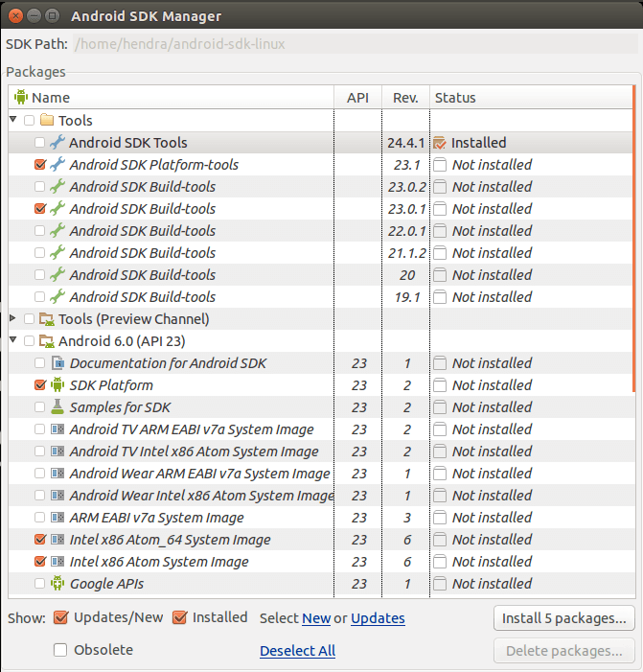Click the API column header
Screen dimensions: 643x672
coord(357,97)
